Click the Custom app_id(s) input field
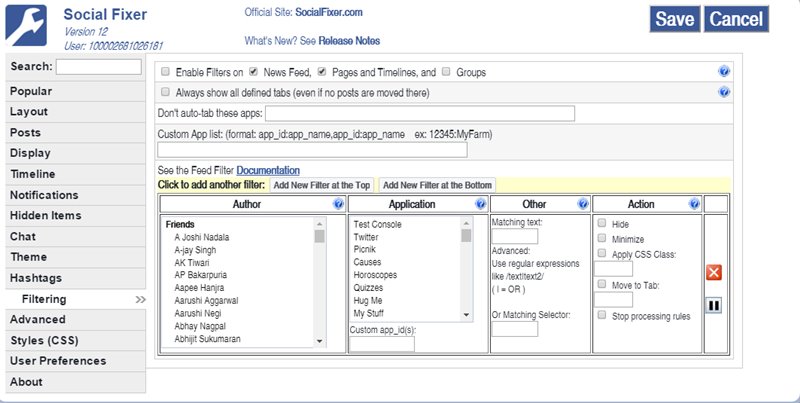Image resolution: width=800 pixels, height=403 pixels. [382, 344]
